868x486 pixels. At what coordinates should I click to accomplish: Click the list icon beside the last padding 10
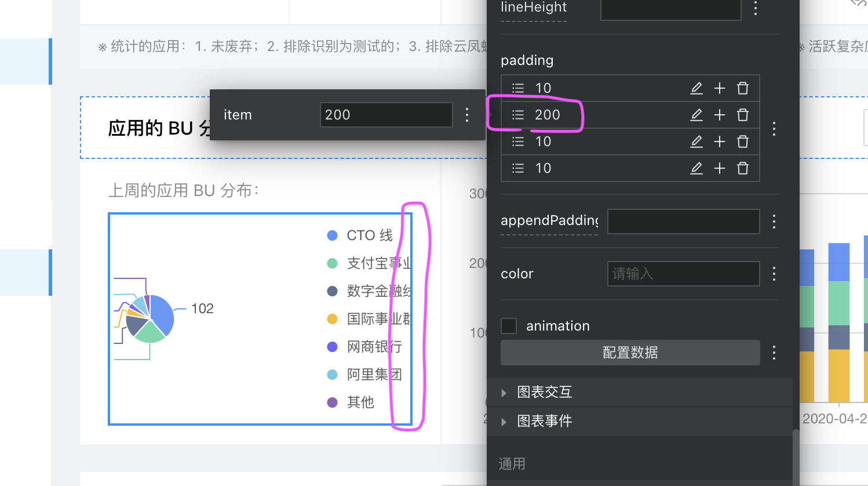[x=517, y=168]
